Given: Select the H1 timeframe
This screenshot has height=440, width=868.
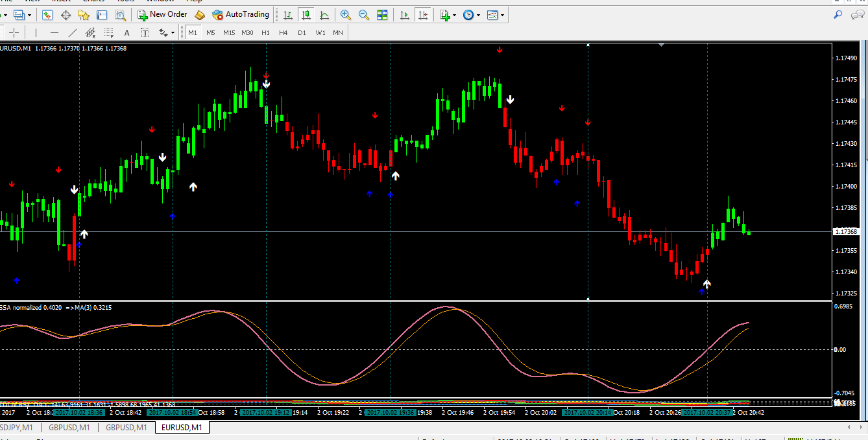Looking at the screenshot, I should point(265,32).
